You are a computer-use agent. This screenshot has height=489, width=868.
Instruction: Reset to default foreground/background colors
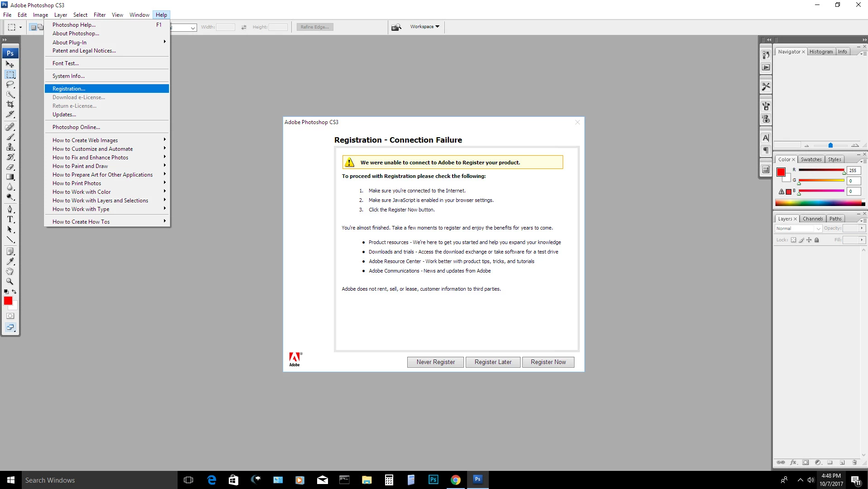pyautogui.click(x=6, y=292)
